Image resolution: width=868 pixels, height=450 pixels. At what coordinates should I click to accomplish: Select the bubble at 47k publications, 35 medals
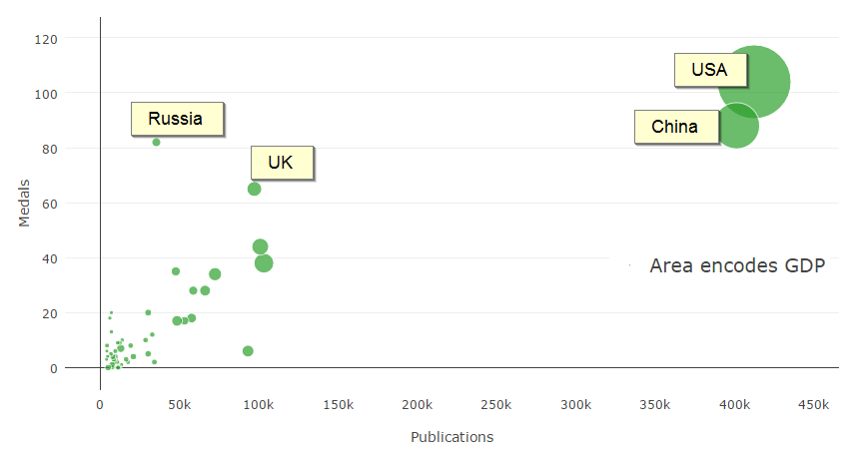(x=176, y=271)
